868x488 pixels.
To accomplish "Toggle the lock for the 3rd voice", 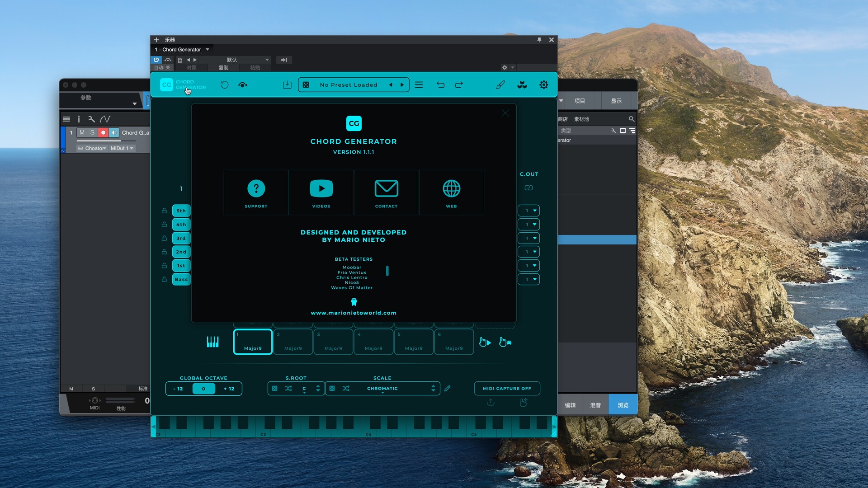I will coord(164,238).
